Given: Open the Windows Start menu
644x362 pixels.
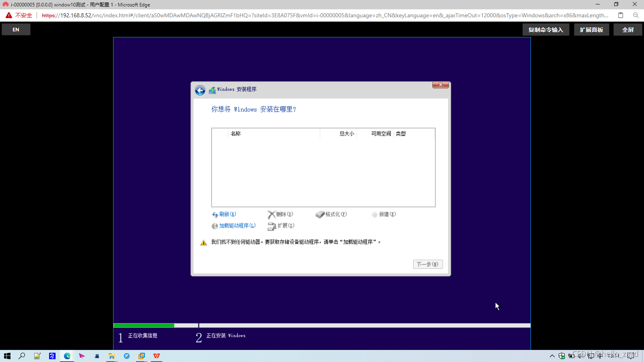Looking at the screenshot, I should point(7,356).
